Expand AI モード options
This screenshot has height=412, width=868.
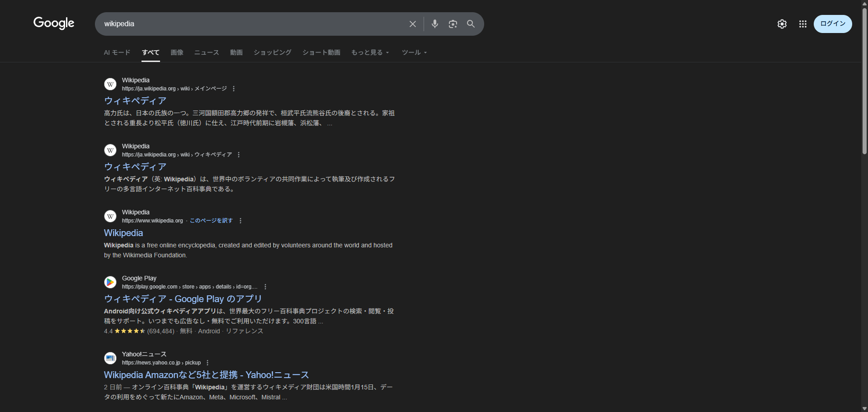(x=117, y=52)
